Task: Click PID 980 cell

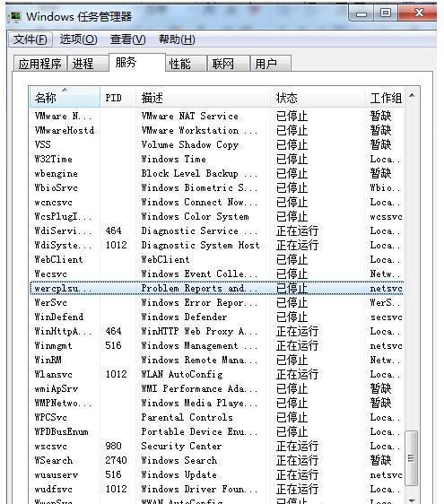Action: 114,446
